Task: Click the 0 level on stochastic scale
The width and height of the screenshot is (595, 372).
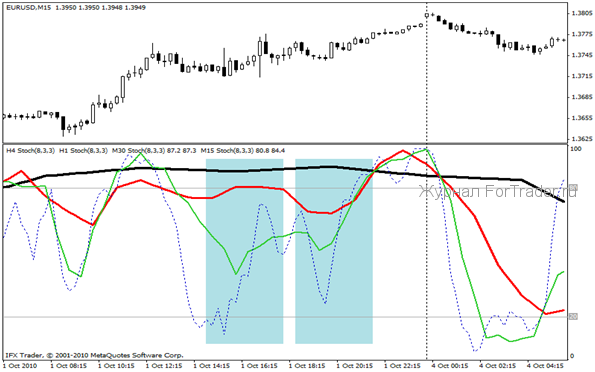Action: [572, 356]
